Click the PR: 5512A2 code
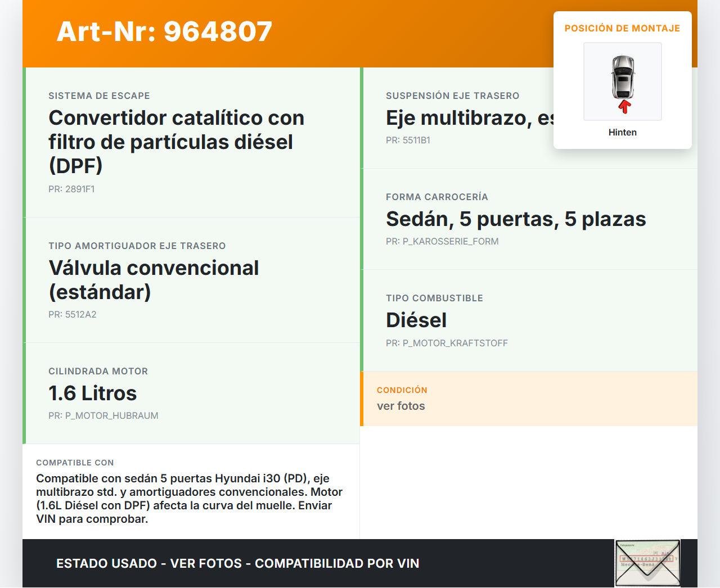The height and width of the screenshot is (588, 720). [x=73, y=315]
